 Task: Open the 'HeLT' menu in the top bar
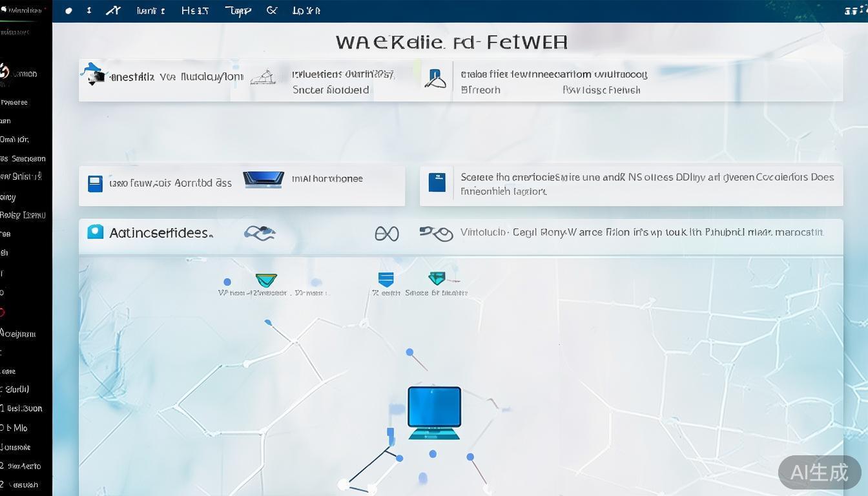click(194, 10)
